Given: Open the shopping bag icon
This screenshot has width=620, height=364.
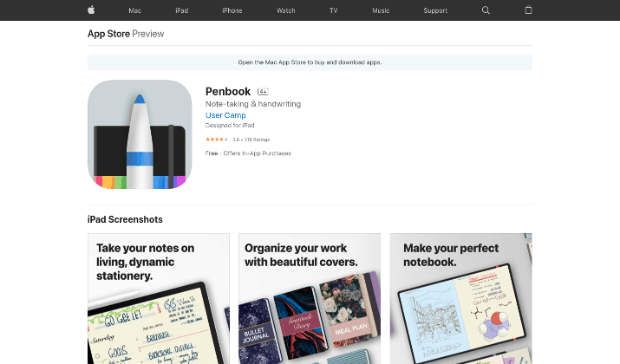Looking at the screenshot, I should coord(528,10).
